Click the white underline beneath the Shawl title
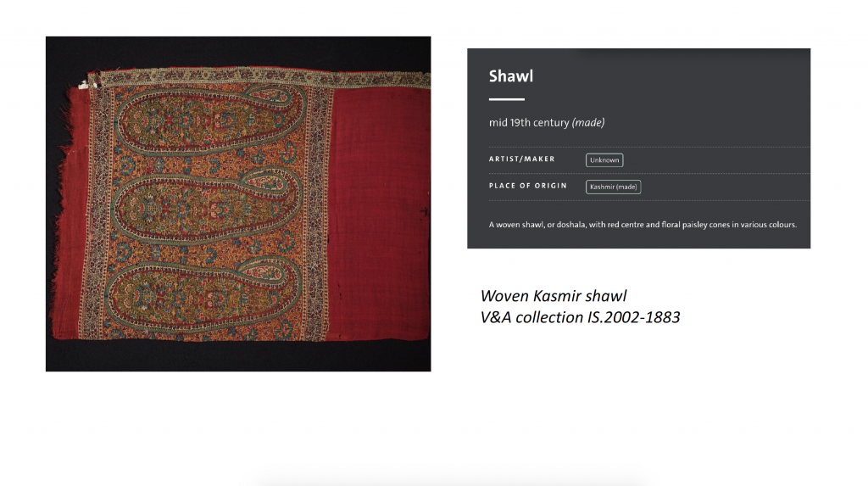 point(507,99)
